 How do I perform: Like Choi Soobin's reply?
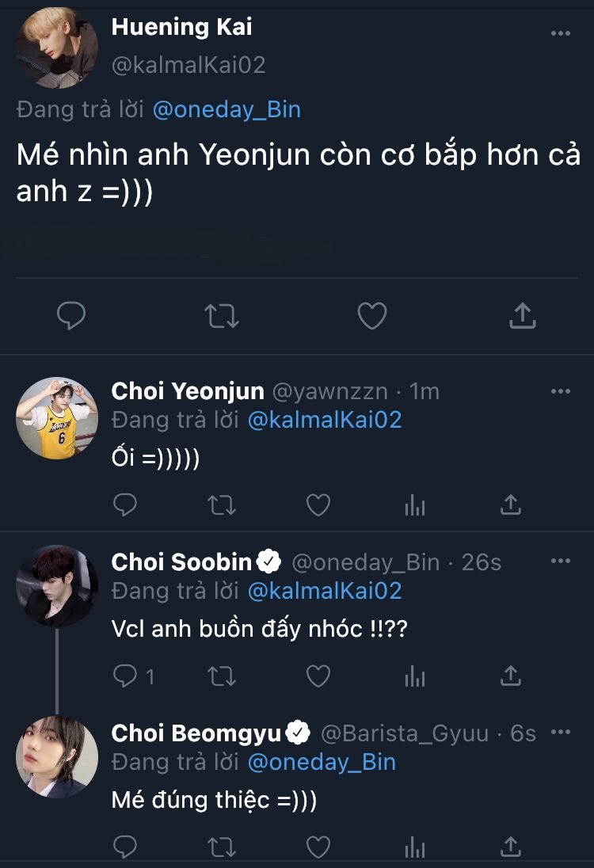[x=318, y=676]
